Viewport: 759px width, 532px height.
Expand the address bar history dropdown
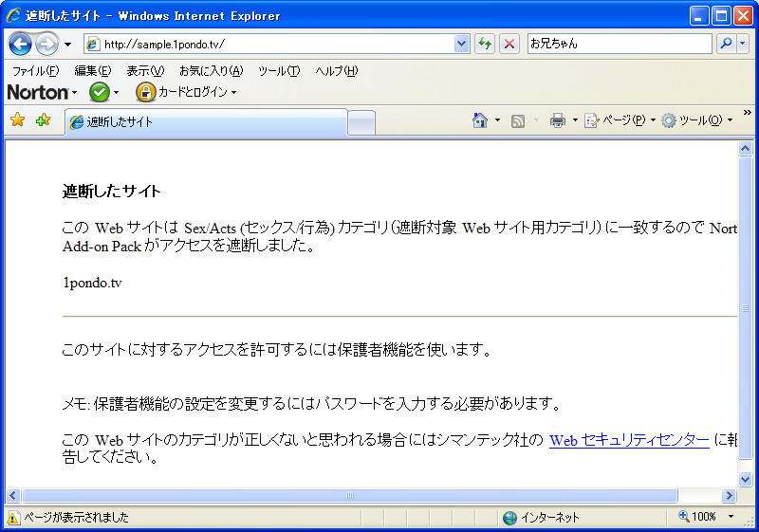(462, 44)
